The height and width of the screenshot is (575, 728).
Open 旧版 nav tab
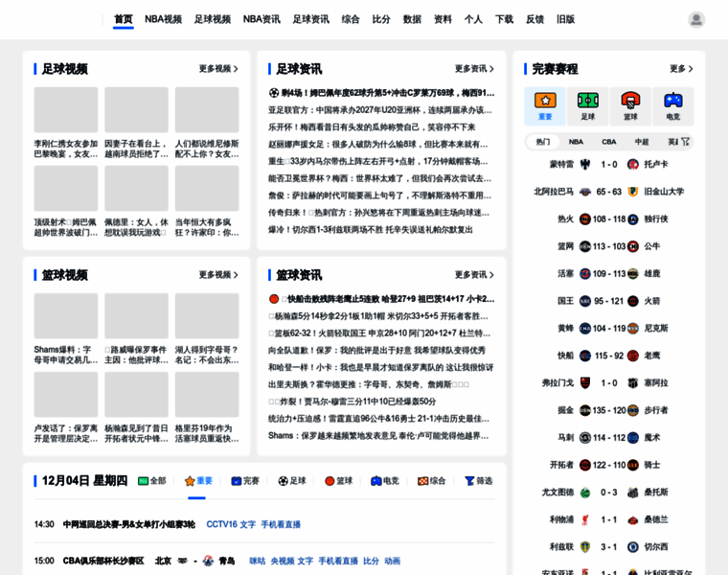click(565, 19)
